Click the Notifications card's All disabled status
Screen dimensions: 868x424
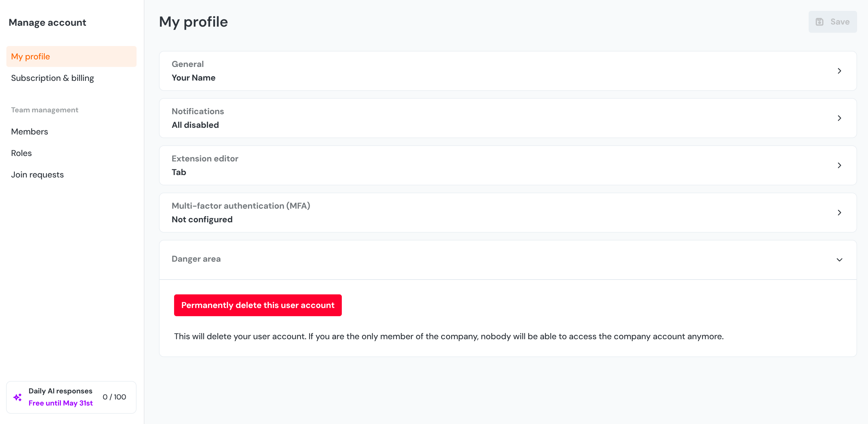click(195, 125)
